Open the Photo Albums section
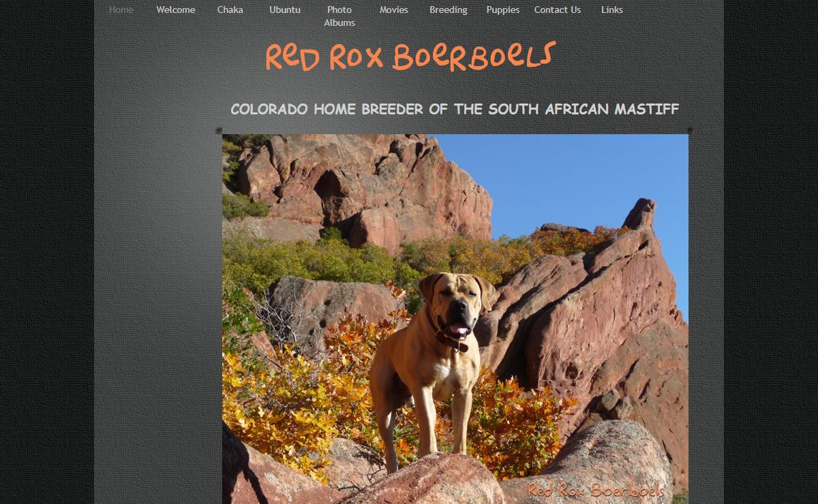 click(339, 16)
